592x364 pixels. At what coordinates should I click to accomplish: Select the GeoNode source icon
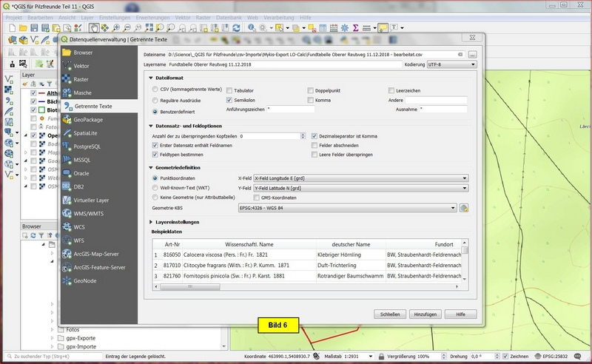pyautogui.click(x=68, y=280)
